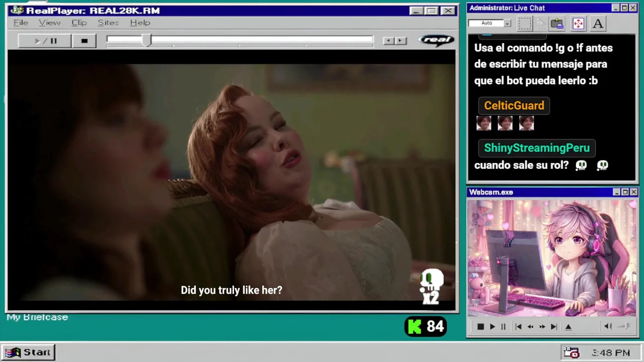Click the pause button in Webcam.exe
This screenshot has width=644, height=362.
[x=503, y=327]
